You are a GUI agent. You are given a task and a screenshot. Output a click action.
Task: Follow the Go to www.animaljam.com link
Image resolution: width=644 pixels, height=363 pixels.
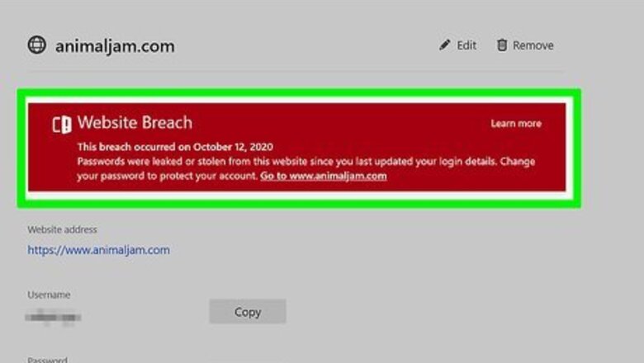(x=324, y=176)
